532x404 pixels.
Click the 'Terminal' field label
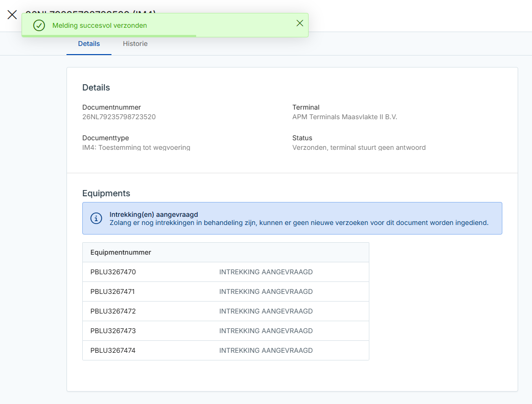coord(306,107)
